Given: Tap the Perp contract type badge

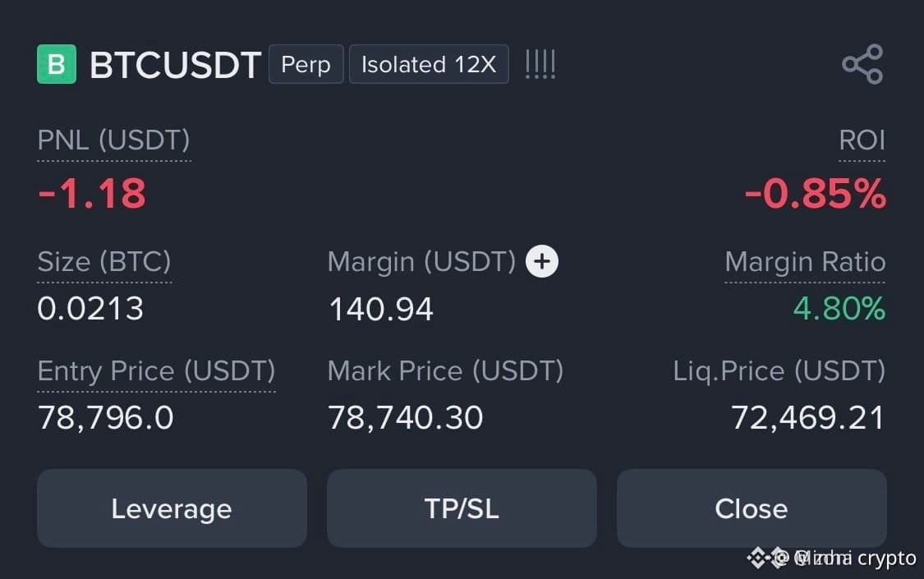Looking at the screenshot, I should point(306,63).
